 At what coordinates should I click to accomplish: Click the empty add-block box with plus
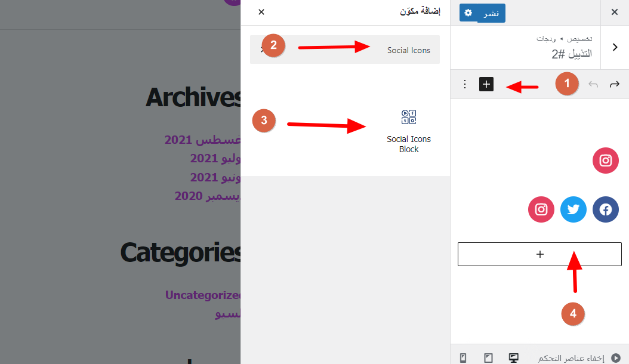pos(539,254)
